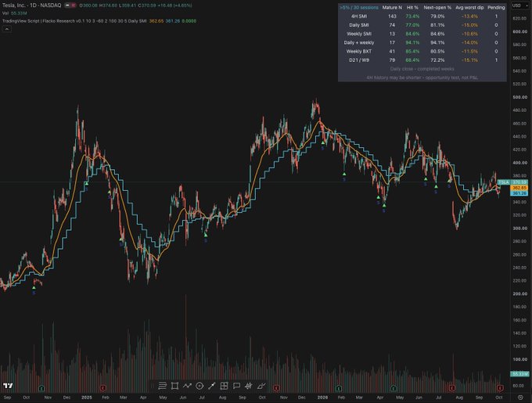The height and width of the screenshot is (403, 532).
Task: Click the 600.00 price scale label
Action: pyautogui.click(x=519, y=31)
